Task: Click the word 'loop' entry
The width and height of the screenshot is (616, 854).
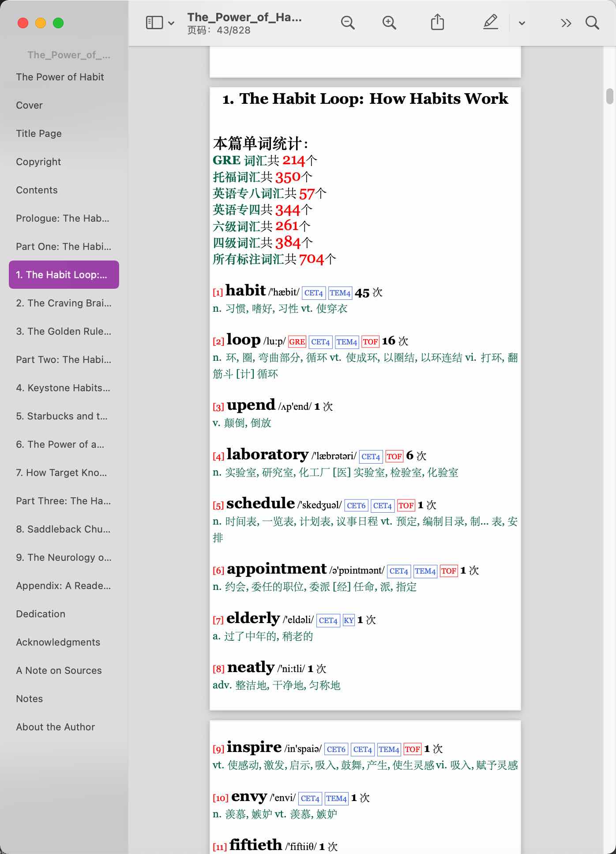Action: coord(244,340)
